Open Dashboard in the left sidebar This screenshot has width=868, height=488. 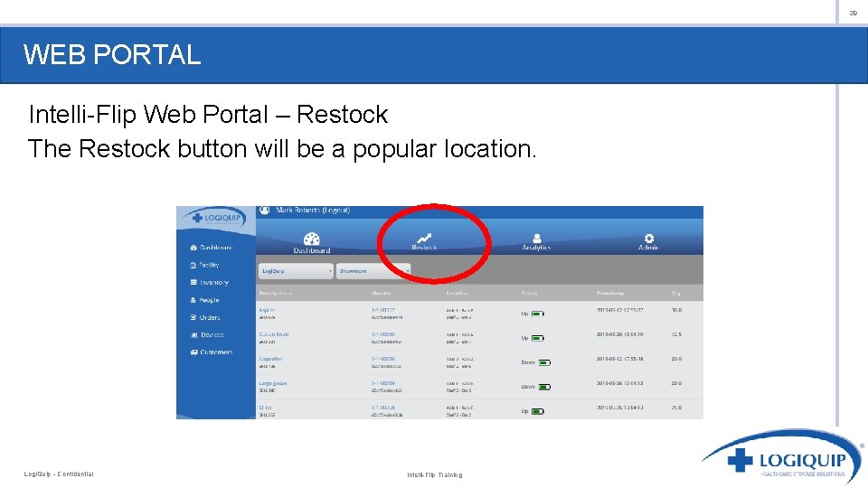point(212,248)
